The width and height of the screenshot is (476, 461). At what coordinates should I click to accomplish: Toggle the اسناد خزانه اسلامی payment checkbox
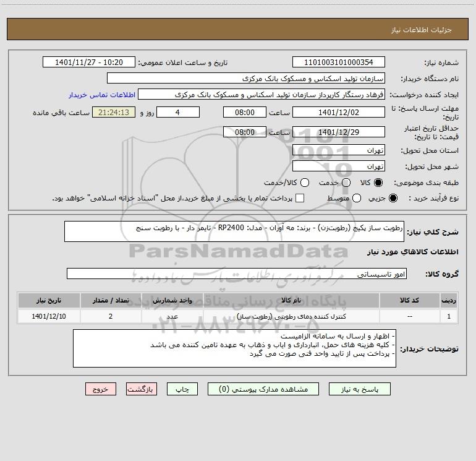300,198
